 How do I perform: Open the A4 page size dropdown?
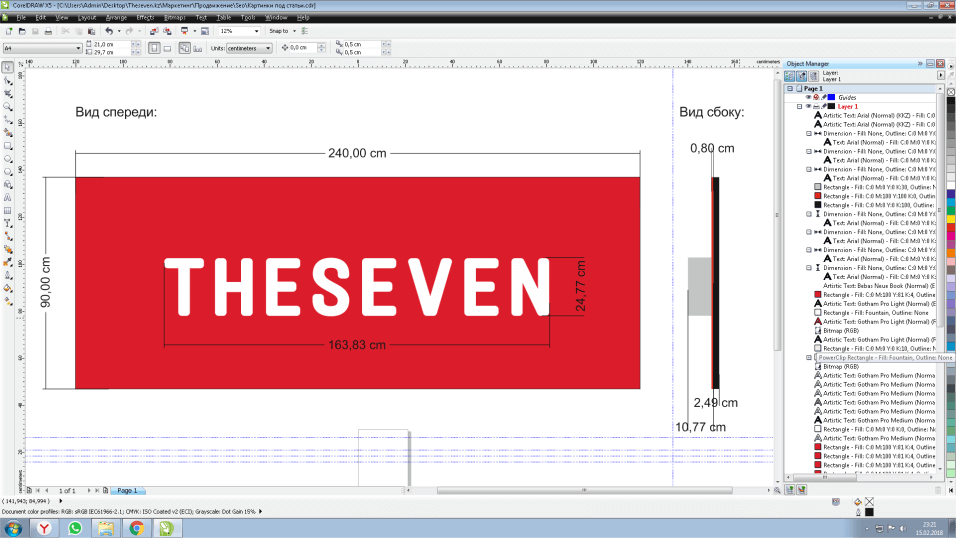click(78, 48)
